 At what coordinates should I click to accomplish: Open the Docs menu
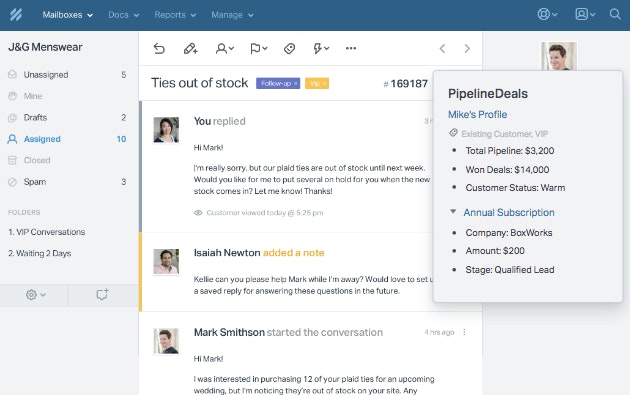(x=123, y=15)
